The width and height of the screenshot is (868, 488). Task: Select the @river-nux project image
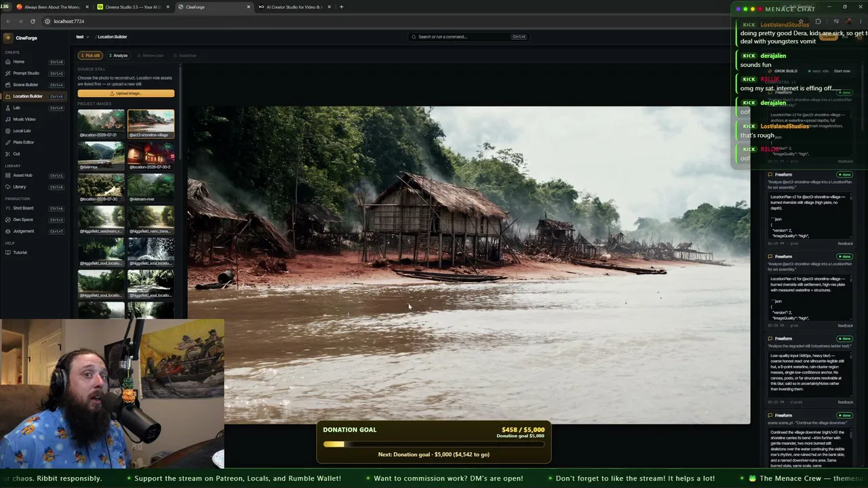[x=101, y=155]
